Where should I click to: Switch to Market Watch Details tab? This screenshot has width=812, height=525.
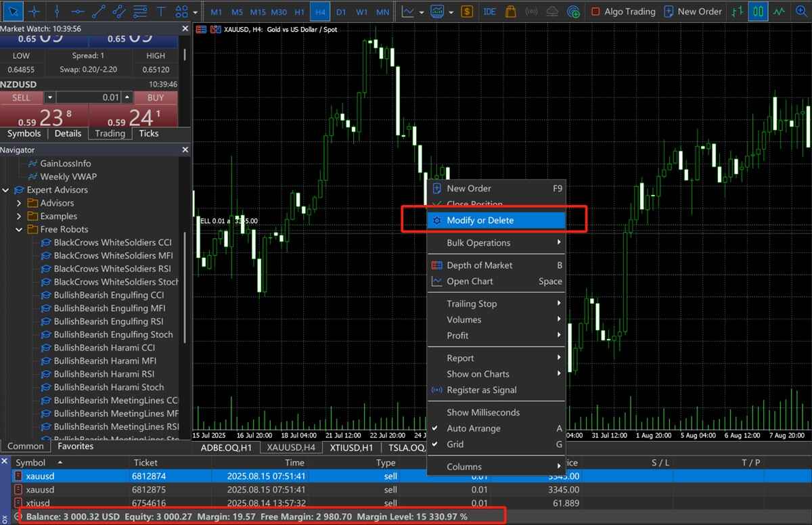[x=68, y=133]
